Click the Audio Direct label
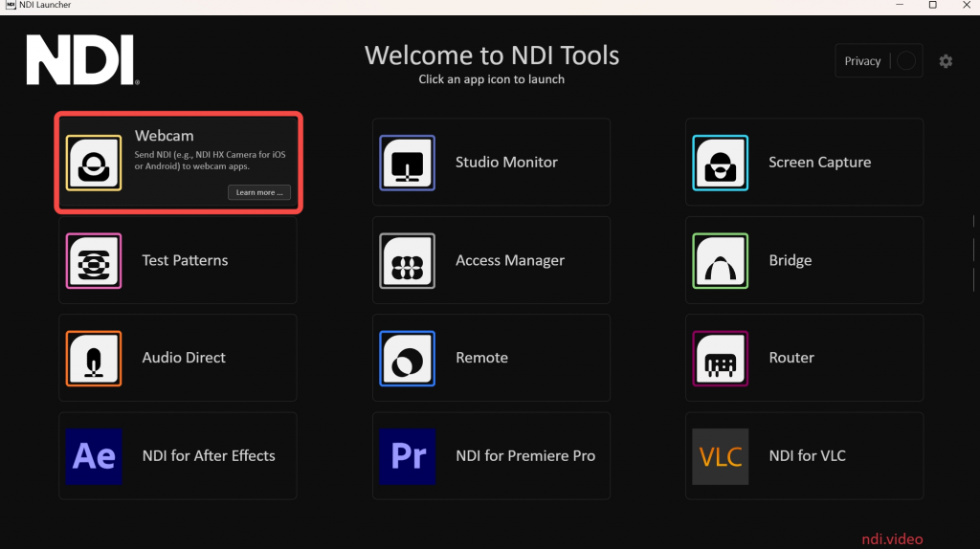The height and width of the screenshot is (549, 980). tap(184, 358)
